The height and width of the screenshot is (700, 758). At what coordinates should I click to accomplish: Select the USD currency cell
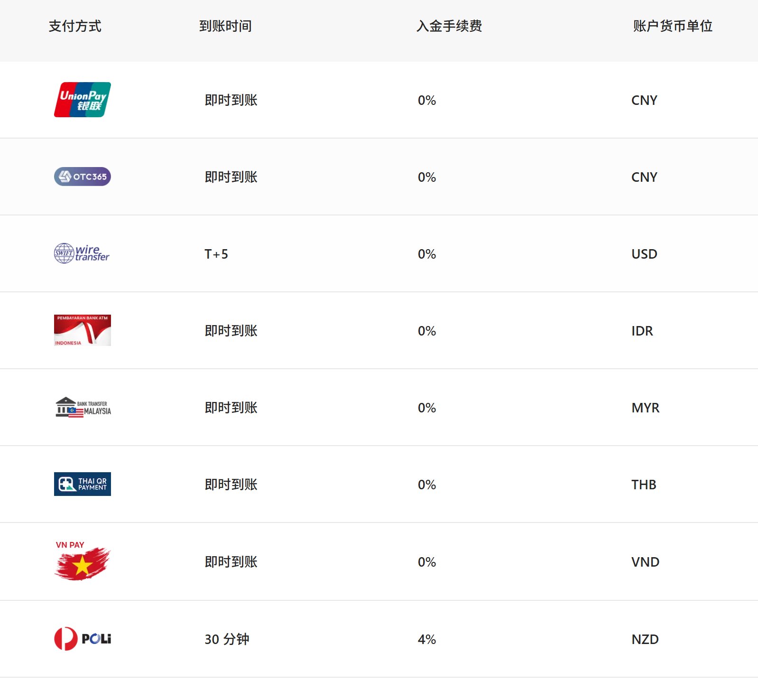[x=644, y=254]
